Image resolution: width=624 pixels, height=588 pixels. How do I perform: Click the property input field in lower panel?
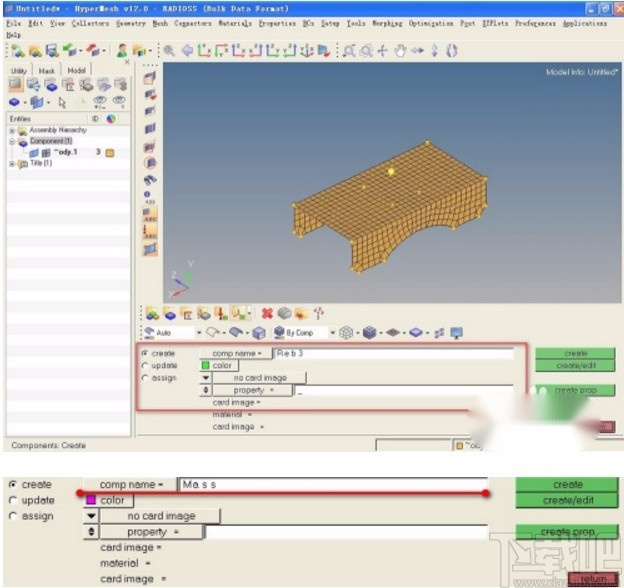346,532
